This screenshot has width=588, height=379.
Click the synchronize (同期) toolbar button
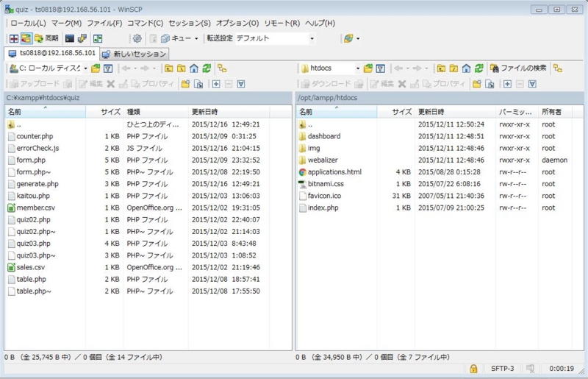coord(46,38)
